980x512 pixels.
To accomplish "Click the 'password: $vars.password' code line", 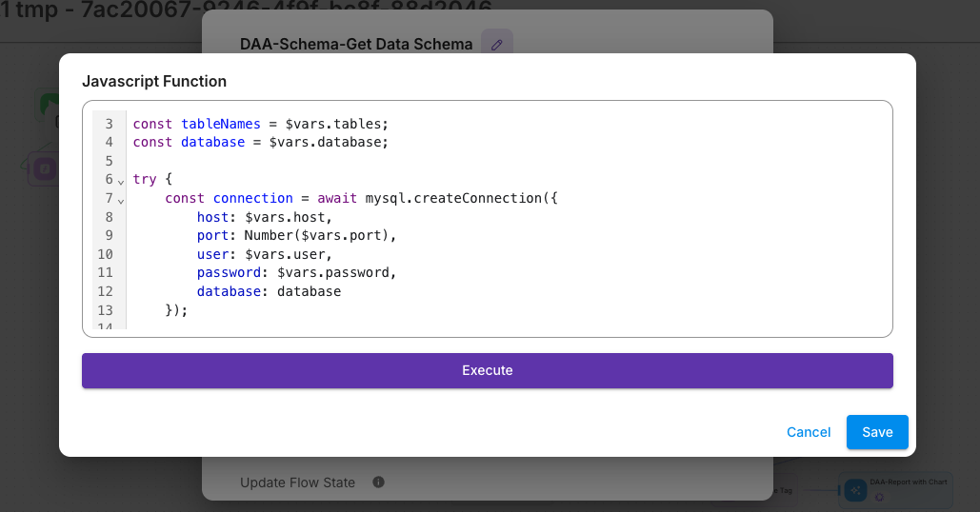I will 295,272.
